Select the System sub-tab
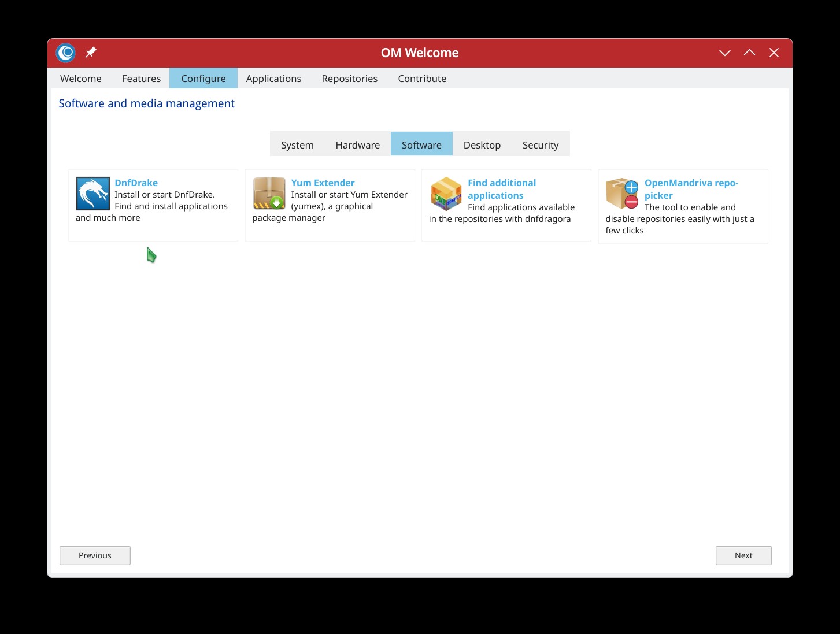Image resolution: width=840 pixels, height=634 pixels. point(297,144)
